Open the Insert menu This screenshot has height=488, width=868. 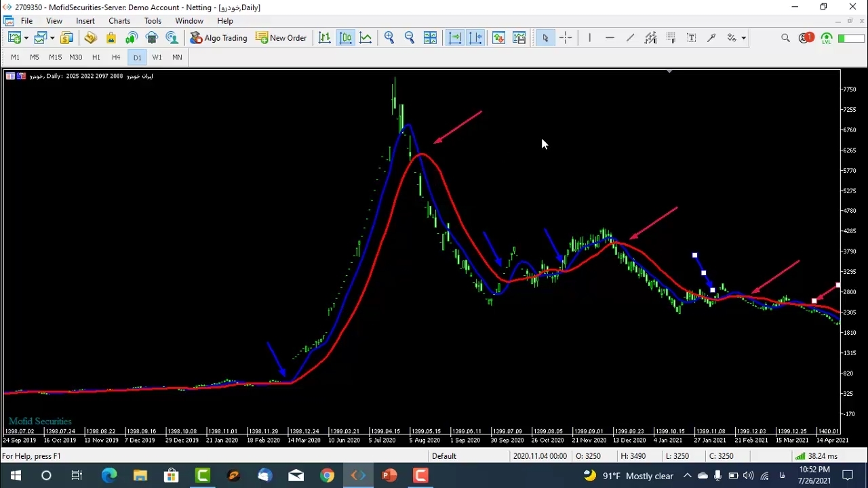tap(85, 21)
